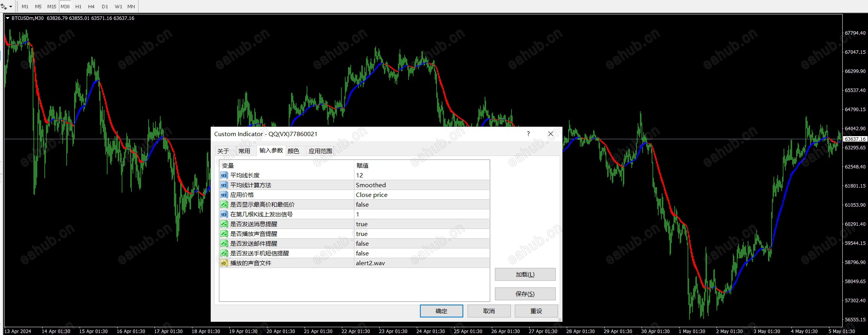Click the 是否发送消息提醒 variable name
The height and width of the screenshot is (335, 868).
(x=254, y=224)
